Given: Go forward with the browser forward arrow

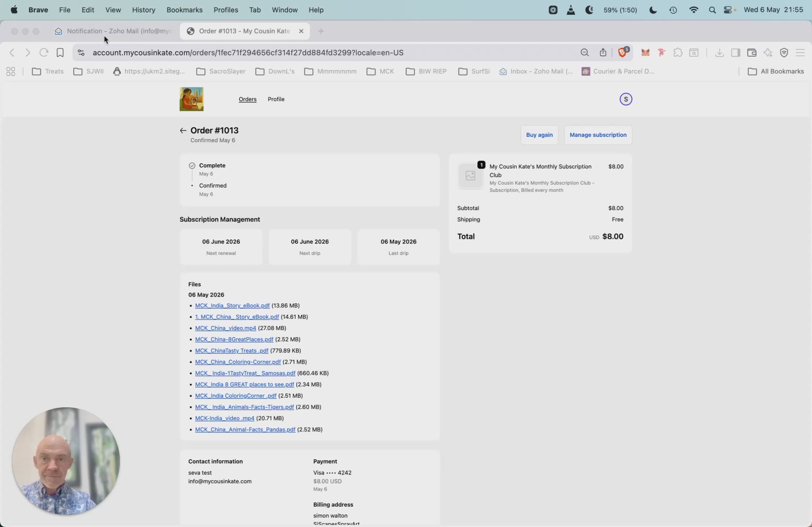Looking at the screenshot, I should click(28, 53).
